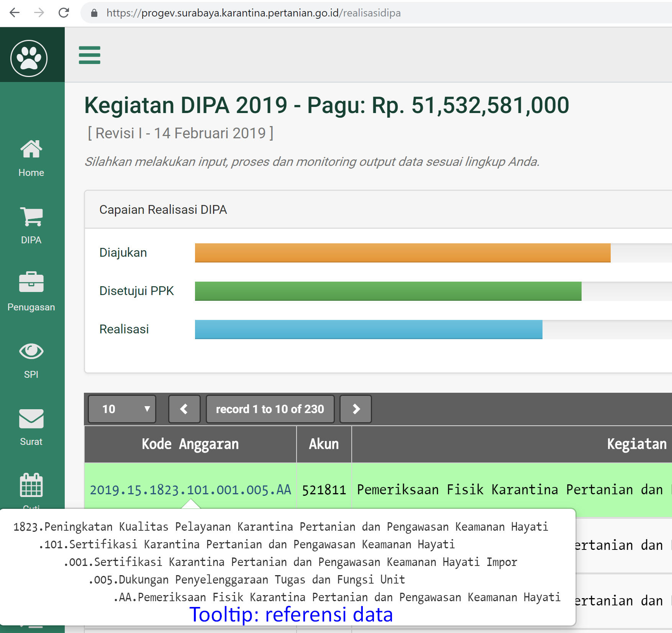Screen dimensions: 672x633
Task: Toggle the hamburger menu icon
Action: click(89, 55)
